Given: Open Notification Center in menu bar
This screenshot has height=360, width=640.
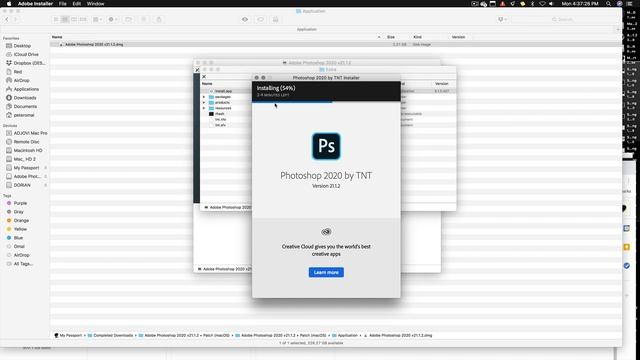Looking at the screenshot, I should [x=630, y=4].
